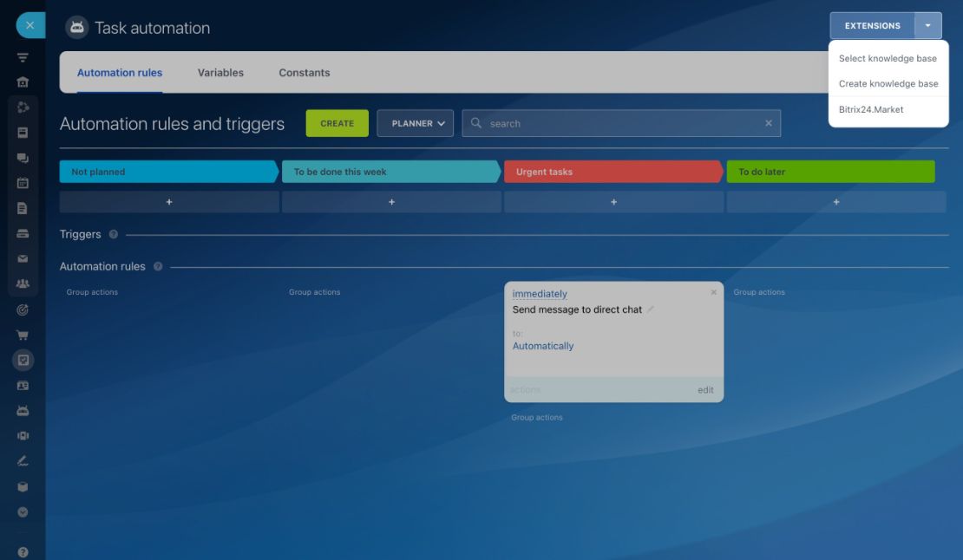This screenshot has height=560, width=963.
Task: Click the green CREATE button
Action: point(337,123)
